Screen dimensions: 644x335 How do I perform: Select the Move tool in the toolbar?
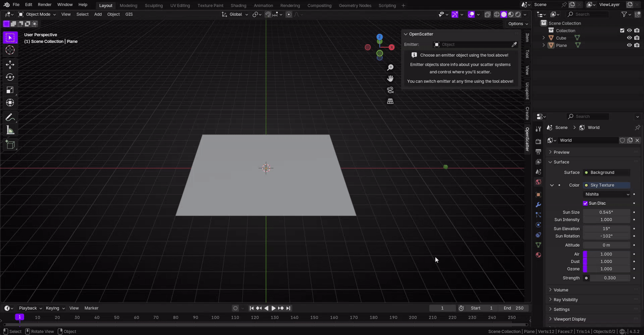(10, 65)
